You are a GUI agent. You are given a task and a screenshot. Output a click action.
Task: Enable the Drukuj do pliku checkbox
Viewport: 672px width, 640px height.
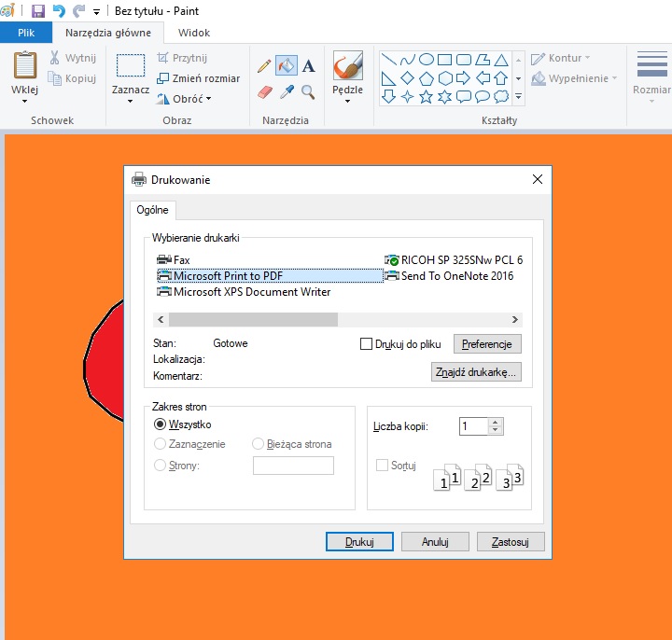coord(366,344)
